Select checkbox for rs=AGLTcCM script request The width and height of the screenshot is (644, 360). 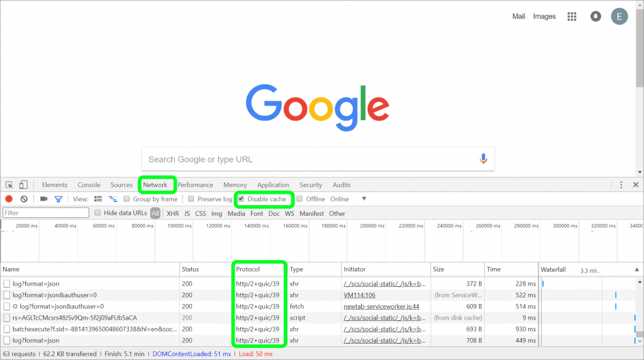[x=6, y=318]
